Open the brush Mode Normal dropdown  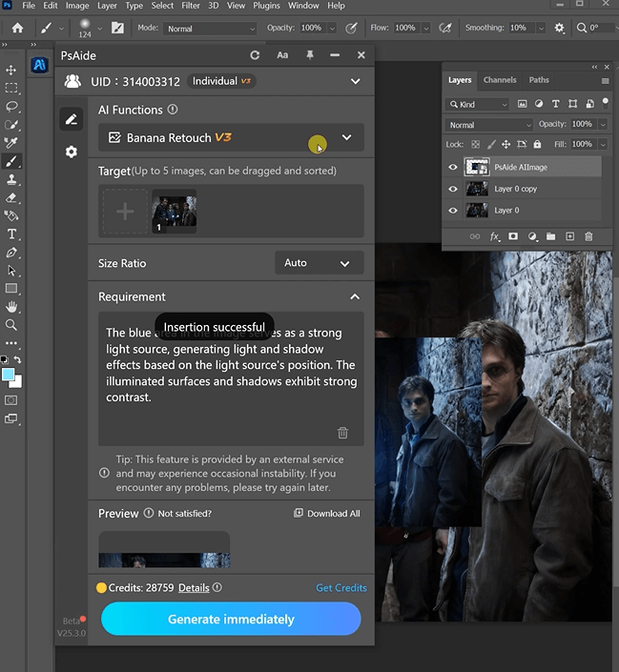[210, 29]
